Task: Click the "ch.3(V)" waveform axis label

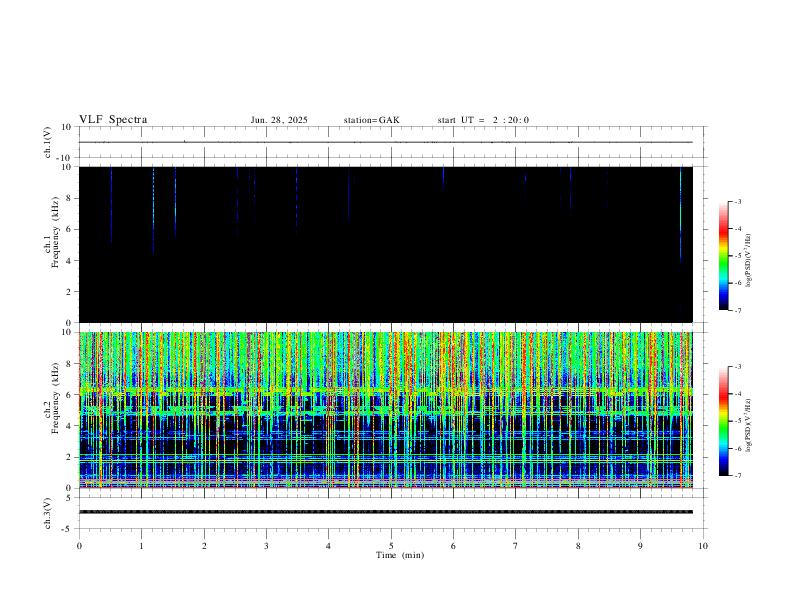Action: click(x=47, y=513)
